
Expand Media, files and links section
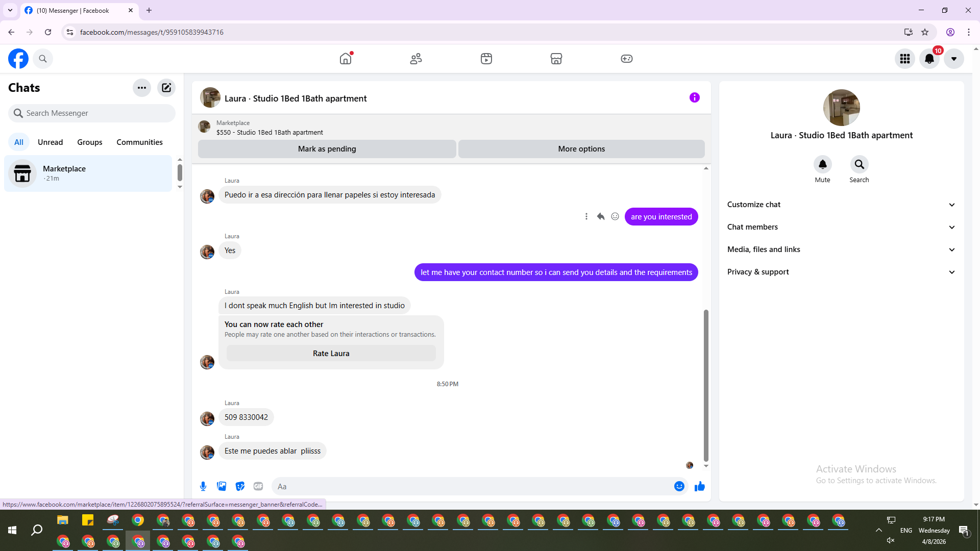pyautogui.click(x=841, y=249)
